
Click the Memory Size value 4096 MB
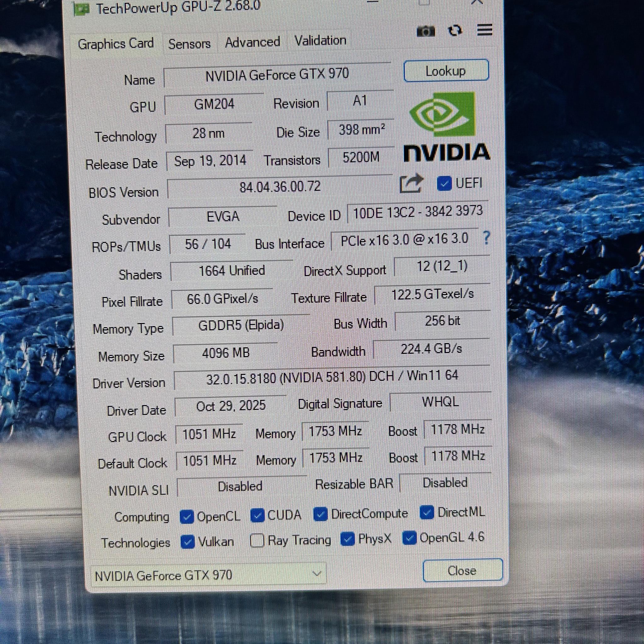tap(225, 353)
